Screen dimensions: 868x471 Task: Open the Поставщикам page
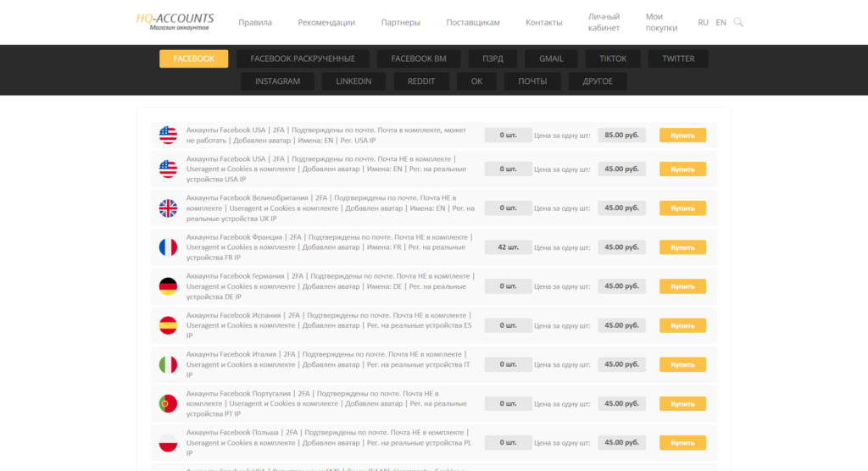pyautogui.click(x=473, y=22)
